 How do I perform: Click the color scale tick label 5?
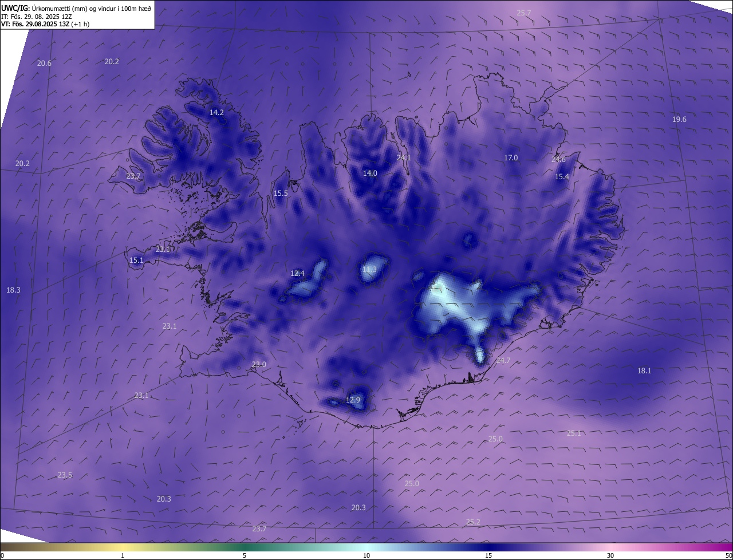245,555
